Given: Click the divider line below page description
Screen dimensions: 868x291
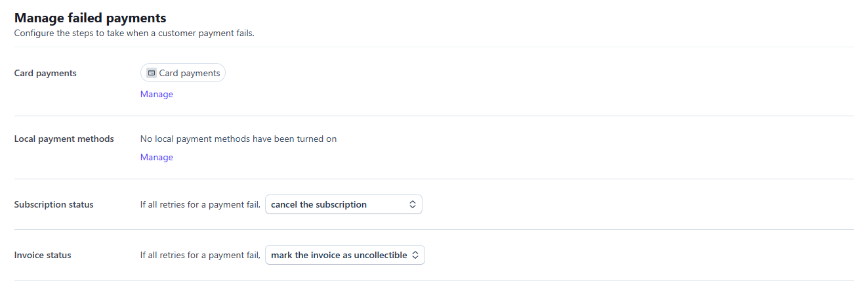Looking at the screenshot, I should pyautogui.click(x=434, y=47).
